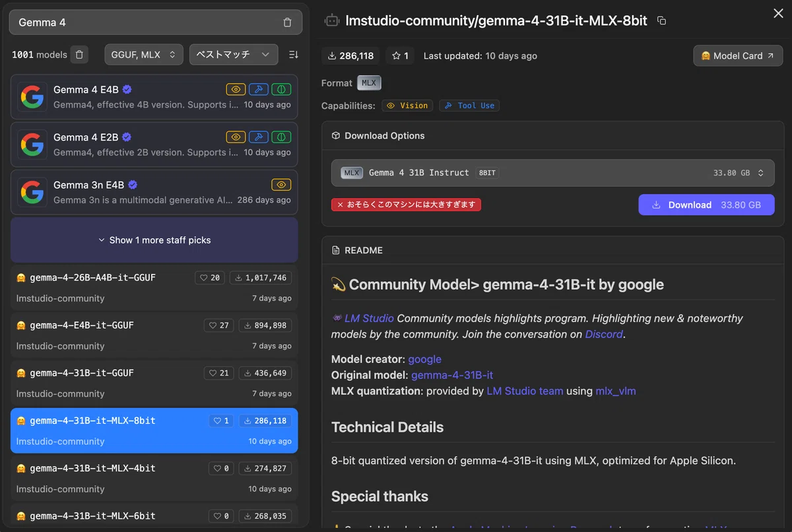Click the MLX format tag

click(x=369, y=83)
